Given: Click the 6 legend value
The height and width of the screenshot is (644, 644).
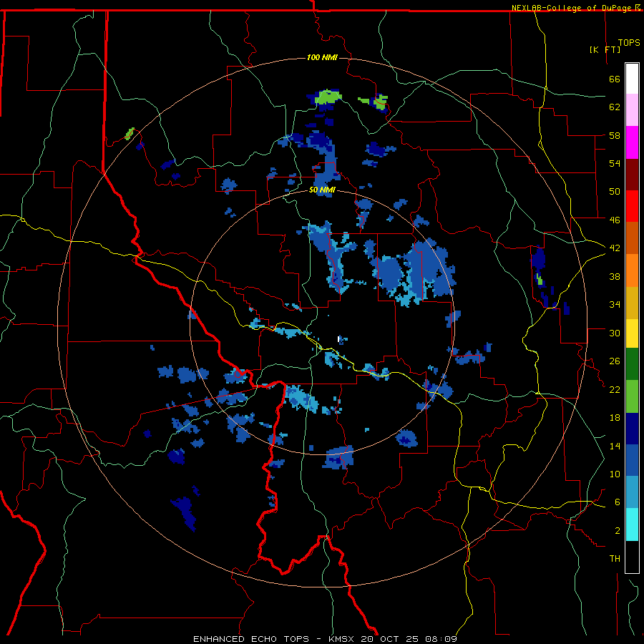Looking at the screenshot, I should click(618, 502).
